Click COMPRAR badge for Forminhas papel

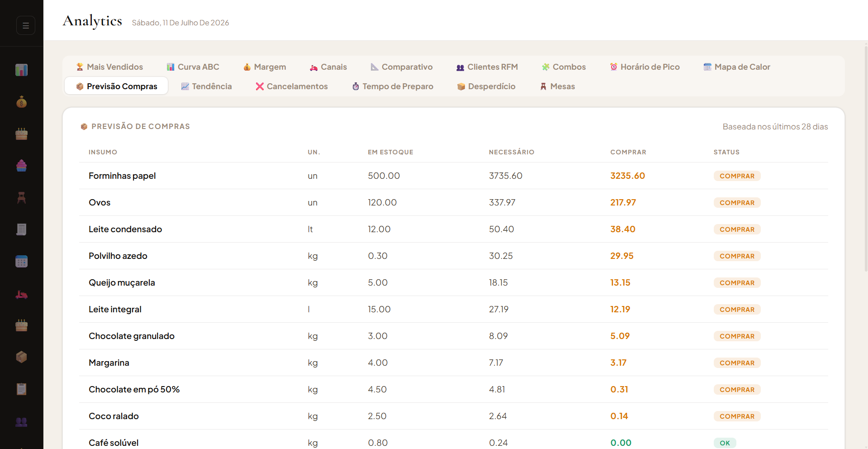[x=737, y=176]
